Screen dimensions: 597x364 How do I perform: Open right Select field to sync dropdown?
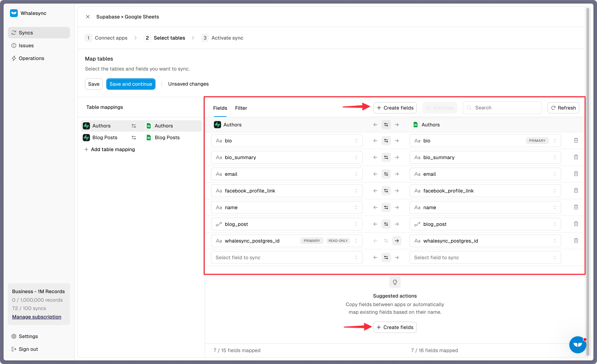tap(485, 258)
